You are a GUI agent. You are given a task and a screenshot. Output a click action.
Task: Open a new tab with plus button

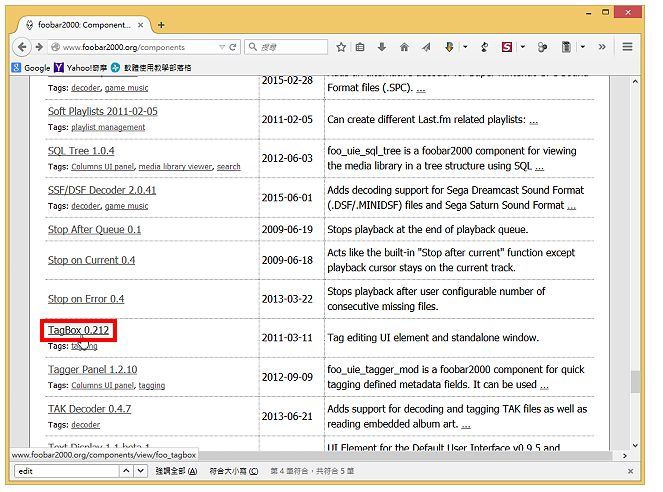point(161,25)
